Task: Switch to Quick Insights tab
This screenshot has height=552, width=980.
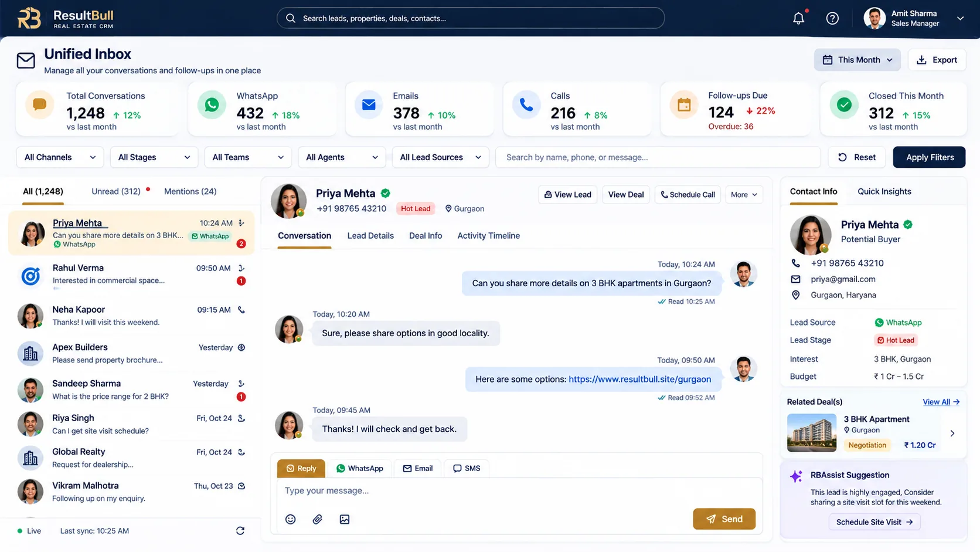Action: click(x=884, y=191)
